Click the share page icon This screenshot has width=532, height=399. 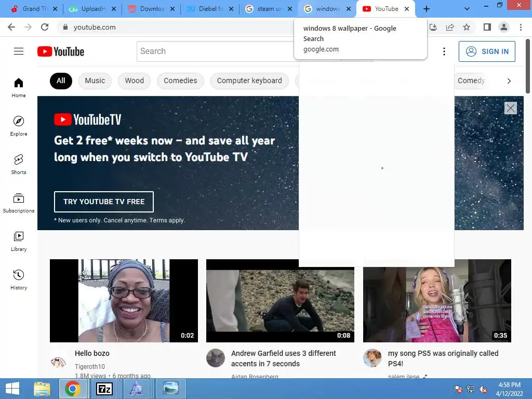pos(450,27)
